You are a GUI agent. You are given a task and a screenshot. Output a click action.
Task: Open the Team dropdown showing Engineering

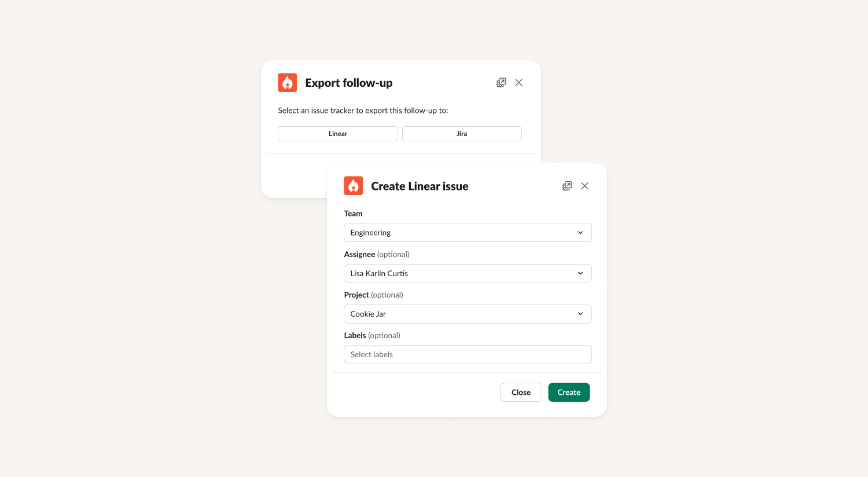(468, 233)
